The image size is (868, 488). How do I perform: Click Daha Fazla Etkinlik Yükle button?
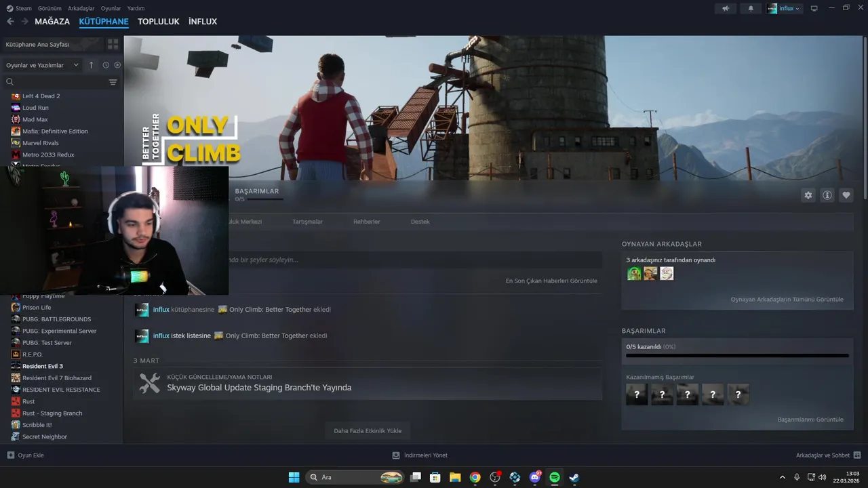pyautogui.click(x=368, y=430)
